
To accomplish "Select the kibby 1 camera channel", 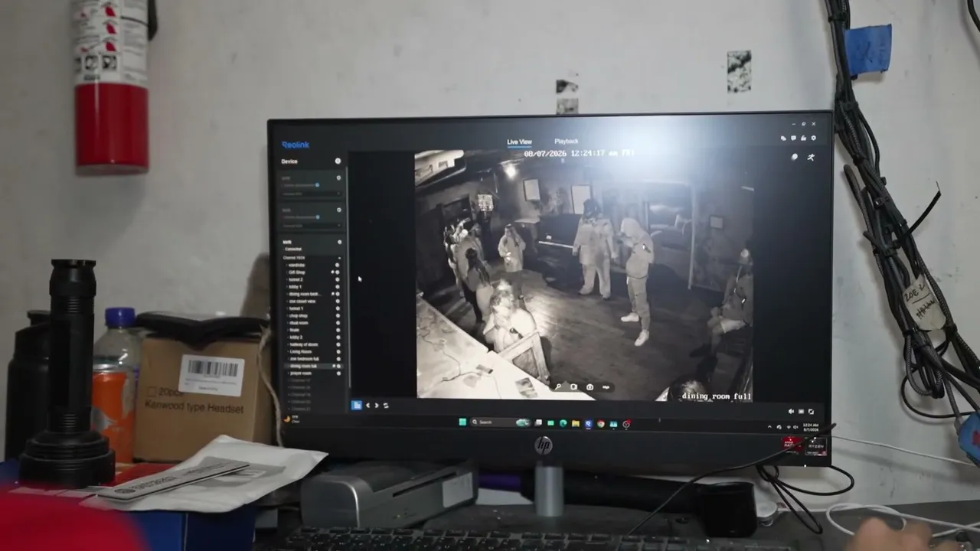I will [296, 287].
